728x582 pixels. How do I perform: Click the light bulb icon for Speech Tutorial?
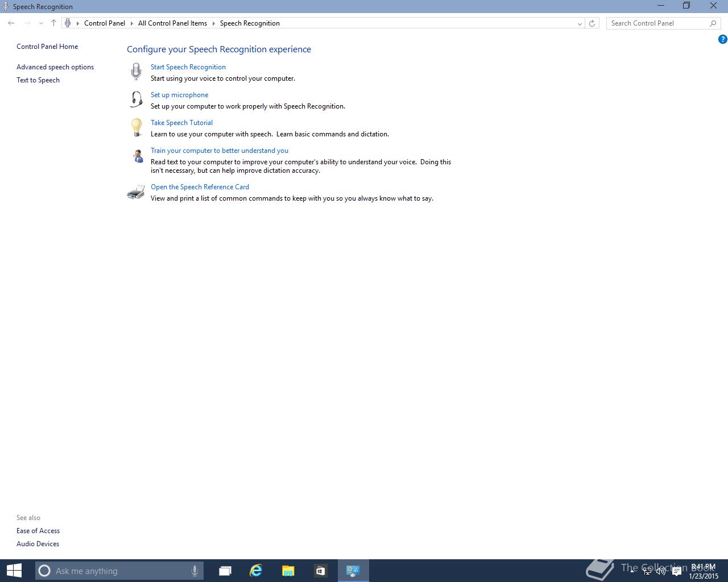pos(136,127)
